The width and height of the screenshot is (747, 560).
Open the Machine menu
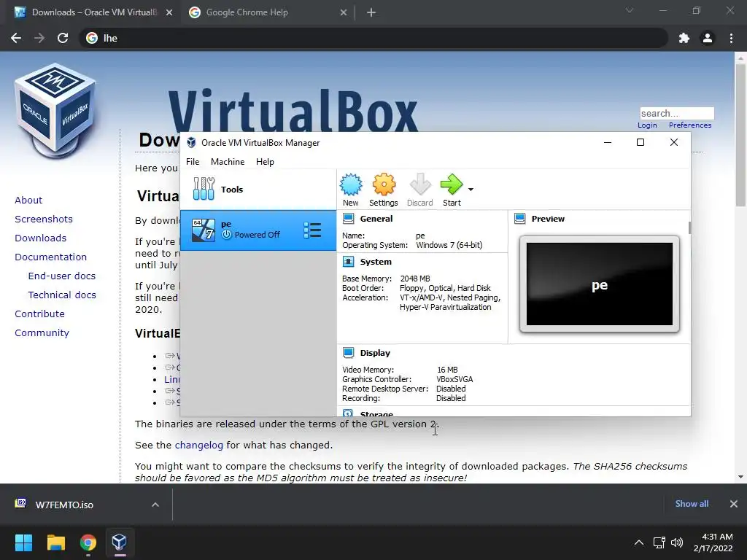point(228,162)
